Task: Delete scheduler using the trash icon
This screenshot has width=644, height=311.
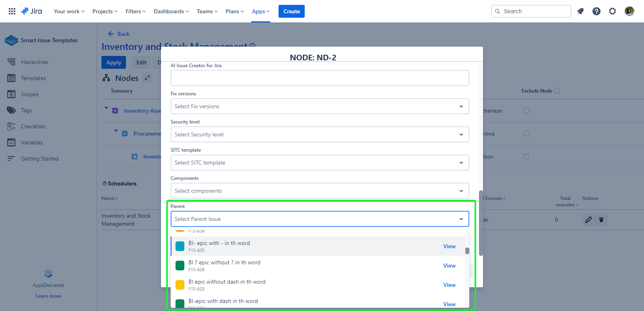Action: [x=601, y=220]
